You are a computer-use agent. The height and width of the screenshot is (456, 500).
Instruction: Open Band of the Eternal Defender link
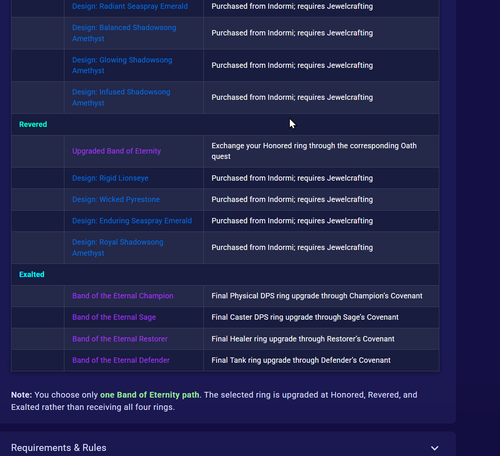coord(121,360)
